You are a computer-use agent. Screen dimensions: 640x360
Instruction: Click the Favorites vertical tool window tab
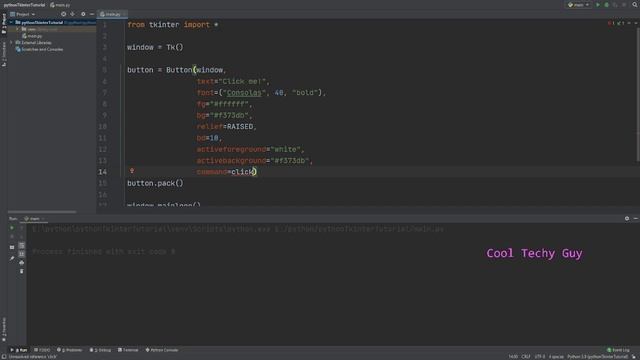coord(4,329)
